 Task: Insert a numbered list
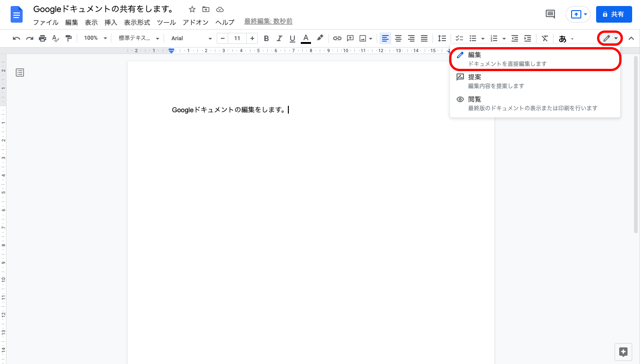(x=494, y=38)
